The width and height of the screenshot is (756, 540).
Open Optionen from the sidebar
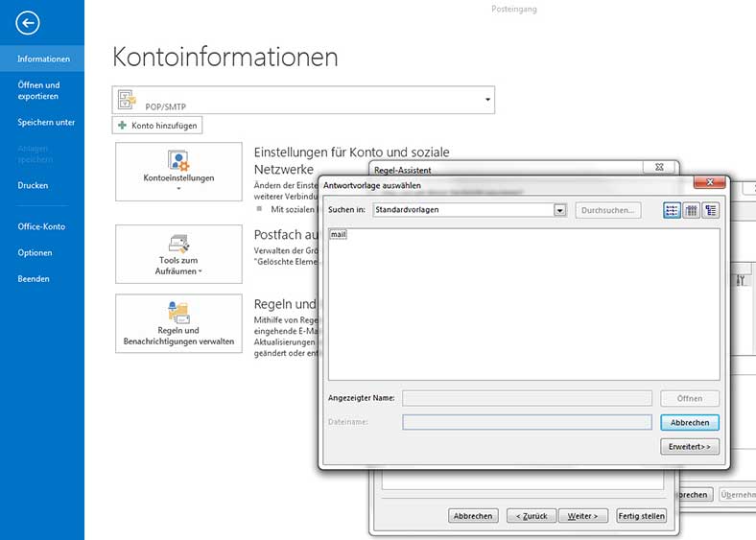[x=35, y=253]
